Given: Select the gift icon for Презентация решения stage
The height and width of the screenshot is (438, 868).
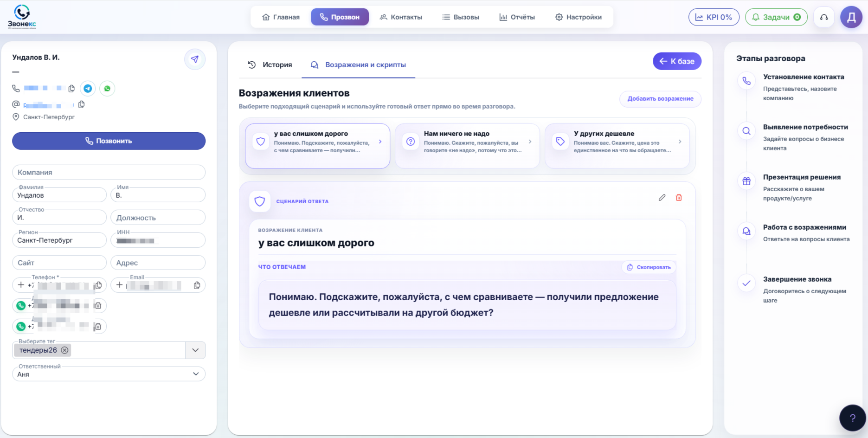Looking at the screenshot, I should tap(746, 181).
